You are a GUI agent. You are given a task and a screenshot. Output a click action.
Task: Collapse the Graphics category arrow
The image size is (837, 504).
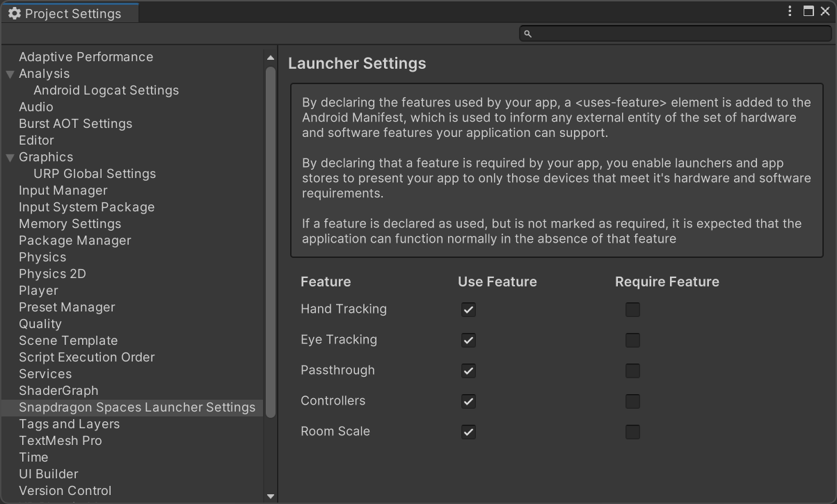[10, 157]
